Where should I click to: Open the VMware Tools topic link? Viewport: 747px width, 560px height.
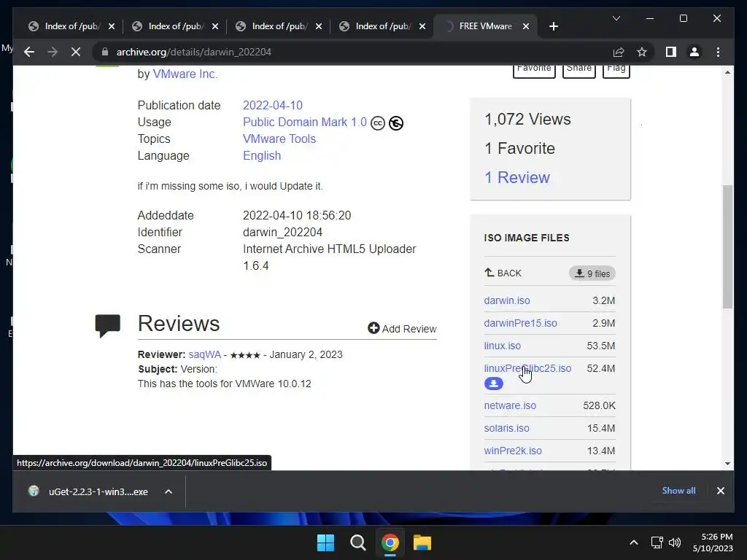(279, 139)
